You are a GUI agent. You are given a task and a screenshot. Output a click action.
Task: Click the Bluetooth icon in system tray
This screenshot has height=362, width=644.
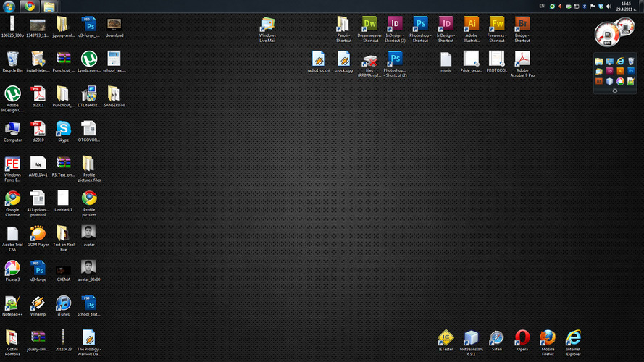(585, 6)
